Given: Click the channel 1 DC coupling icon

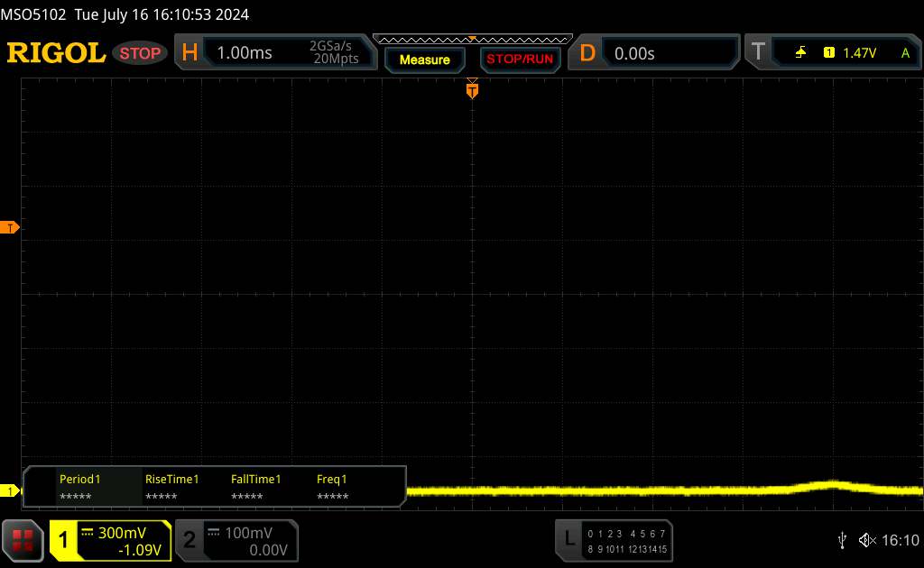Looking at the screenshot, I should pyautogui.click(x=88, y=533).
